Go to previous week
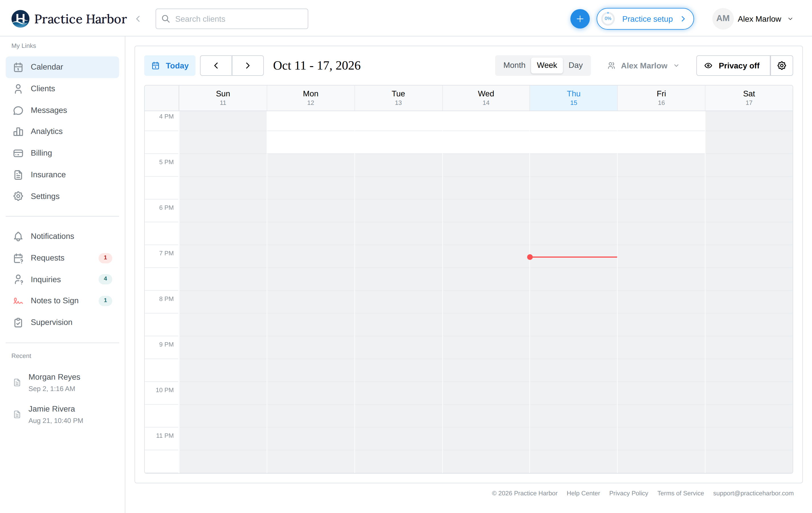812x513 pixels. [216, 66]
